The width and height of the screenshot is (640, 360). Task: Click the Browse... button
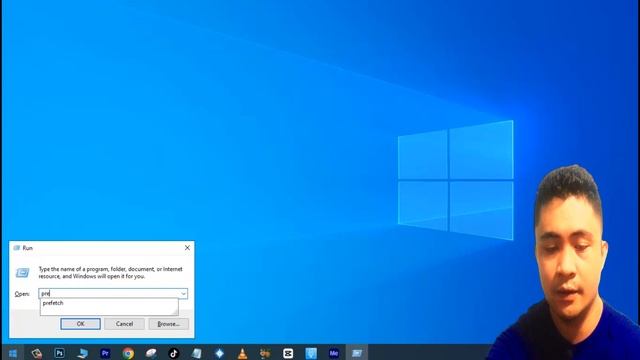169,324
